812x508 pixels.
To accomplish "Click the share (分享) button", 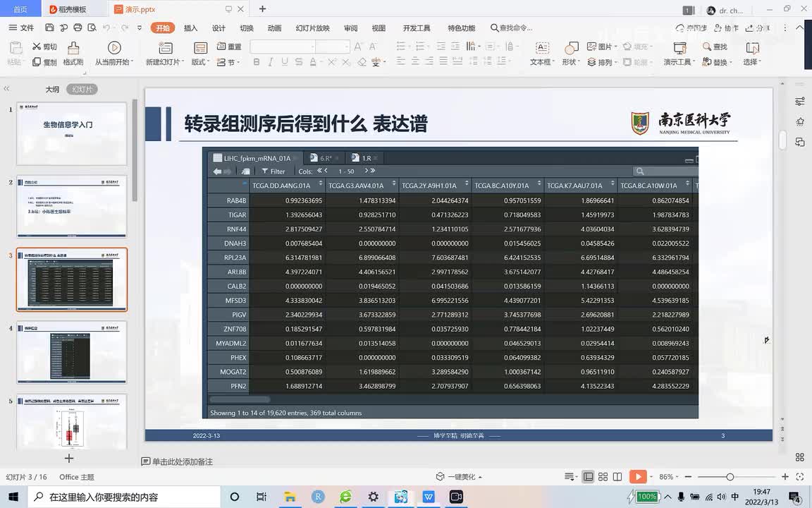I will coord(757,28).
